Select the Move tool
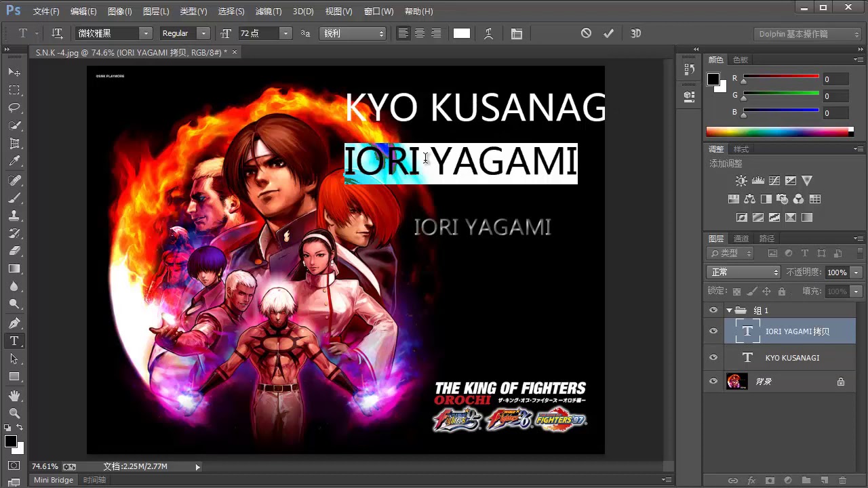The width and height of the screenshot is (868, 488). click(x=14, y=72)
